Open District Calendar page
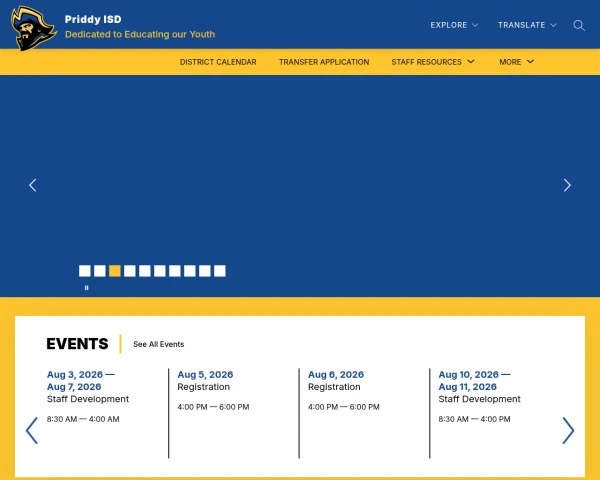The height and width of the screenshot is (480, 600). click(x=218, y=62)
